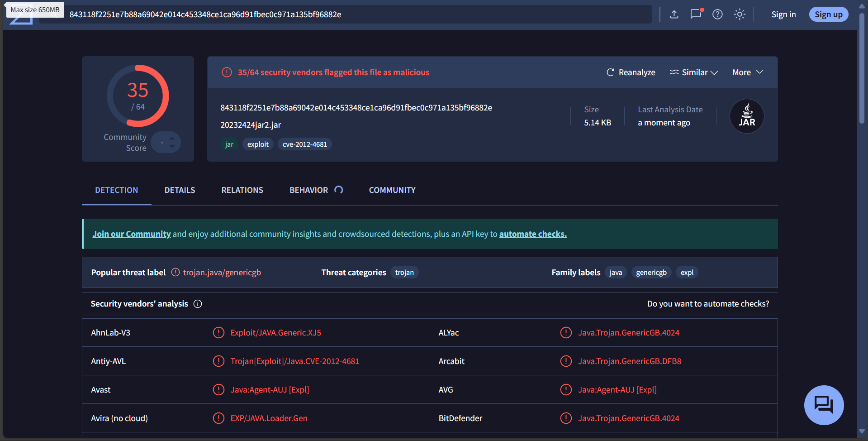The height and width of the screenshot is (441, 868).
Task: Open the help question mark icon
Action: [717, 14]
